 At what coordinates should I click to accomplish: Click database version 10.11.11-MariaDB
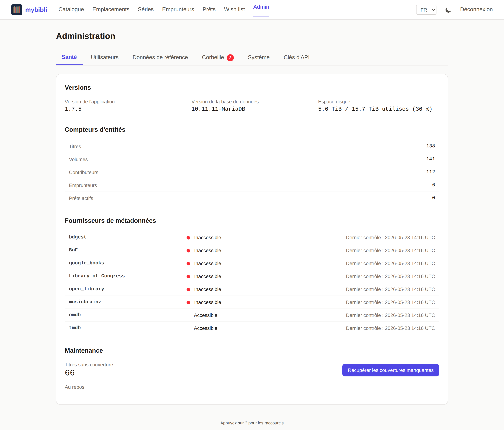point(218,109)
